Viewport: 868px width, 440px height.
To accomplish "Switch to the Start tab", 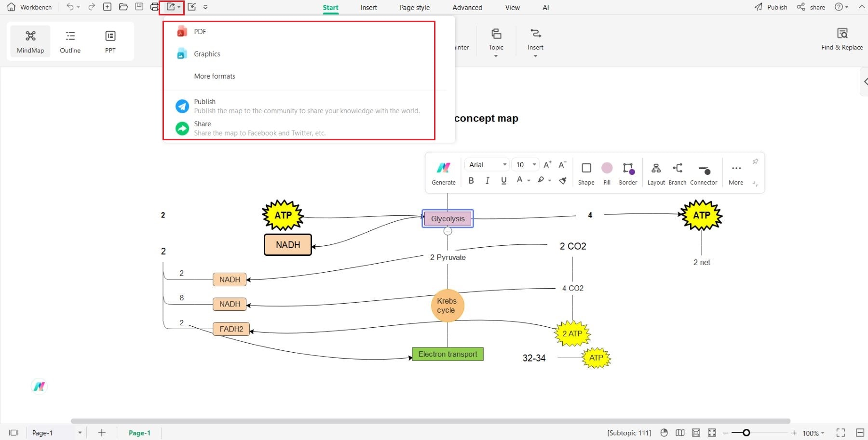I will pos(331,7).
